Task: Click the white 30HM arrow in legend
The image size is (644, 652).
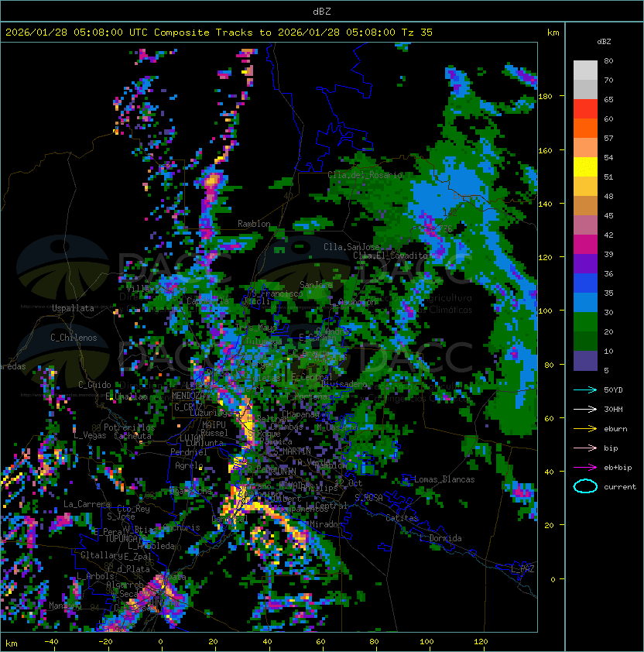Action: [x=585, y=409]
